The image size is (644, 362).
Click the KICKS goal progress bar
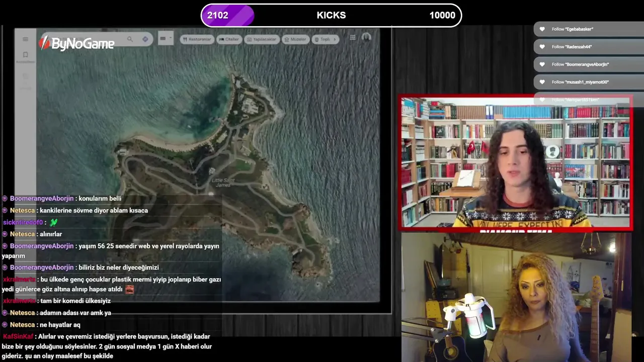[x=331, y=15]
